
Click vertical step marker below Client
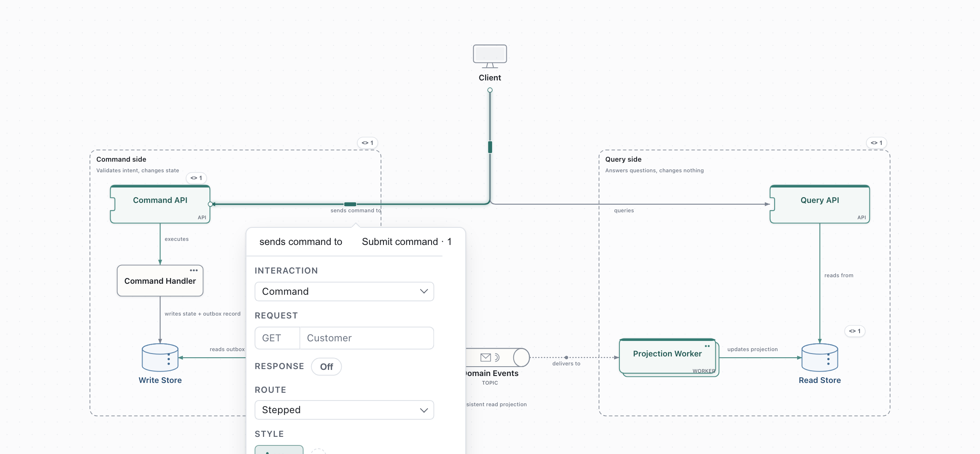(490, 147)
